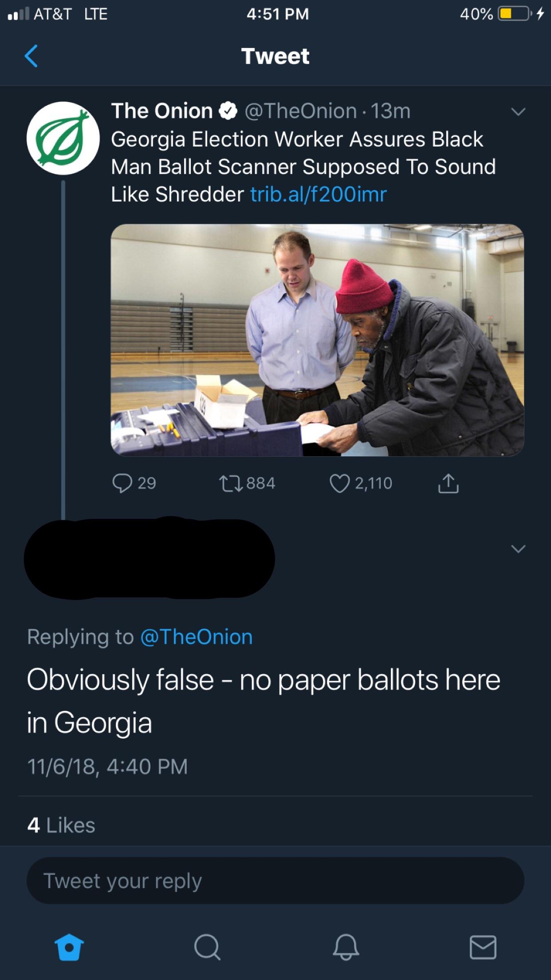Tap the back arrow icon
Image resolution: width=551 pixels, height=980 pixels.
(x=31, y=56)
